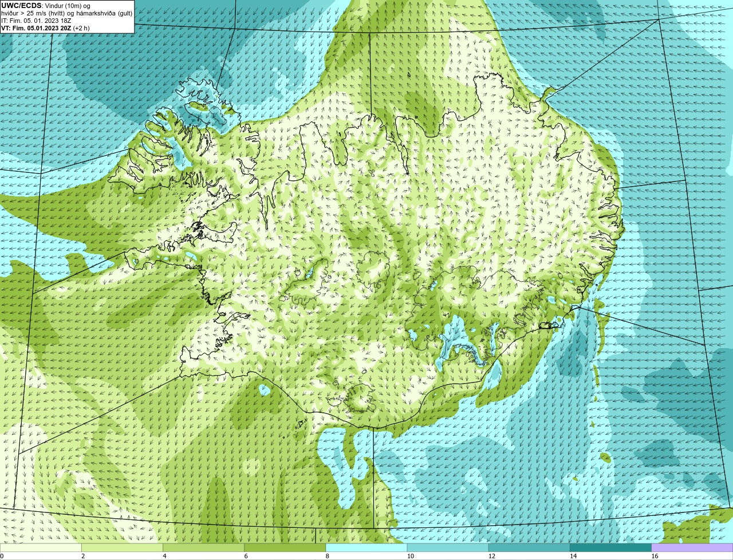The width and height of the screenshot is (733, 560).
Task: Click the text 'hviður > 25 m/s (hvítt)' line
Action: click(x=66, y=13)
